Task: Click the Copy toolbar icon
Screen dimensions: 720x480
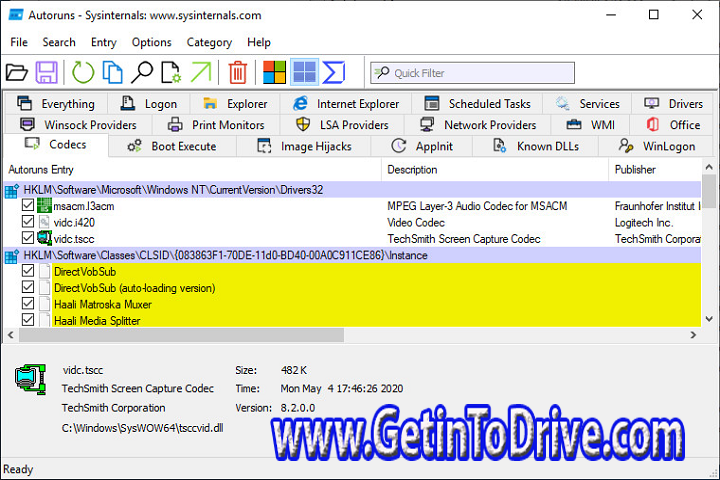Action: click(x=112, y=73)
